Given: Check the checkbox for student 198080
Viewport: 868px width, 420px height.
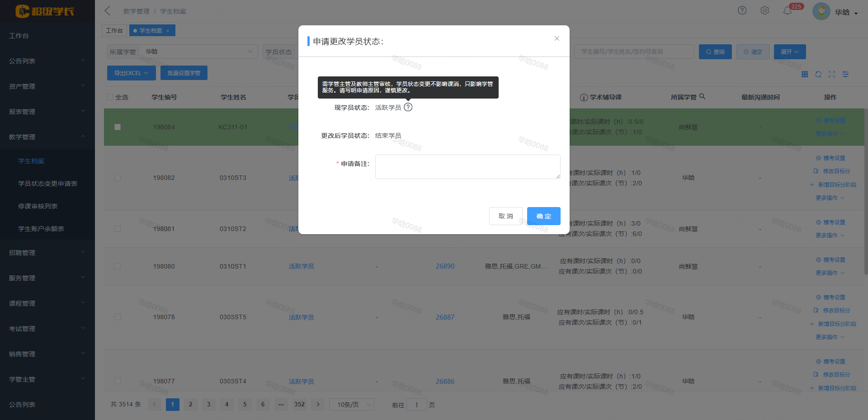Looking at the screenshot, I should (118, 266).
